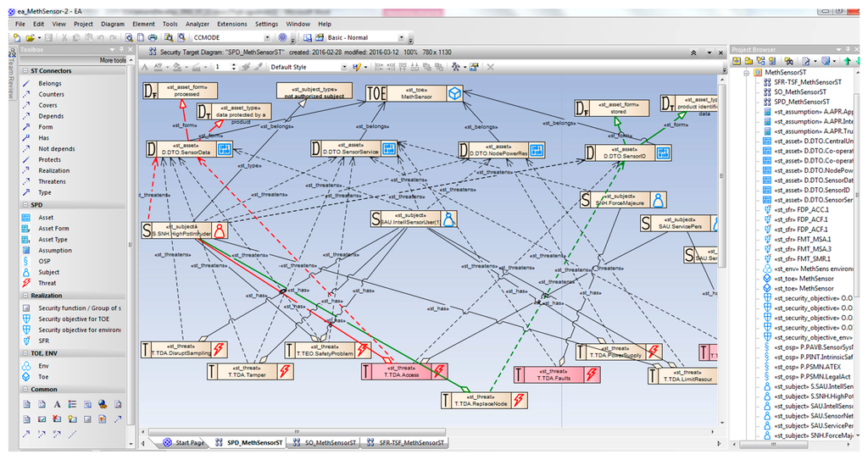The height and width of the screenshot is (460, 868).
Task: Select the Belongs connector tool
Action: coord(49,83)
